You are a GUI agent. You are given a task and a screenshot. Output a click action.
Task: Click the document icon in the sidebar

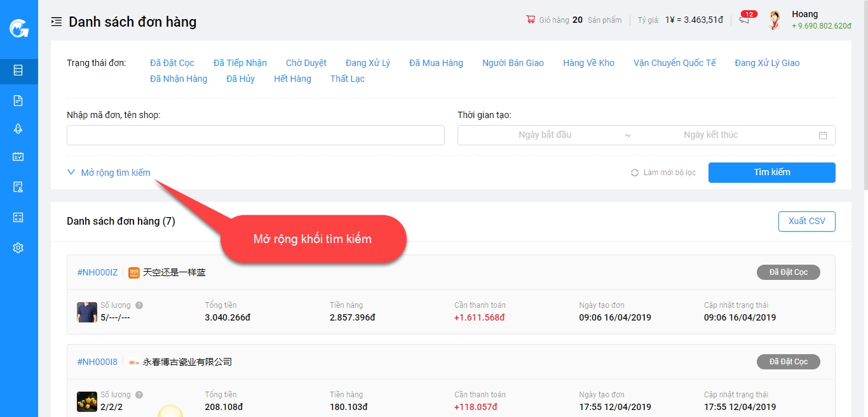pos(18,100)
